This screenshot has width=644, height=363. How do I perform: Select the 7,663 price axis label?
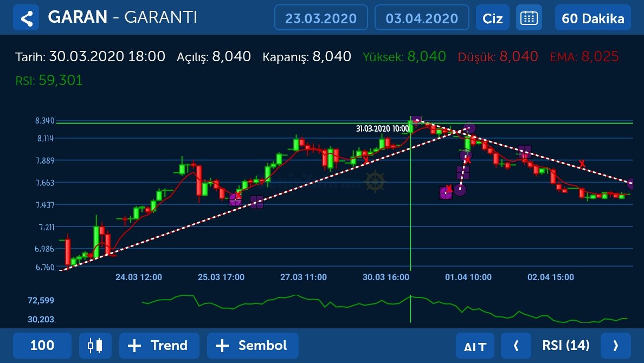[45, 183]
